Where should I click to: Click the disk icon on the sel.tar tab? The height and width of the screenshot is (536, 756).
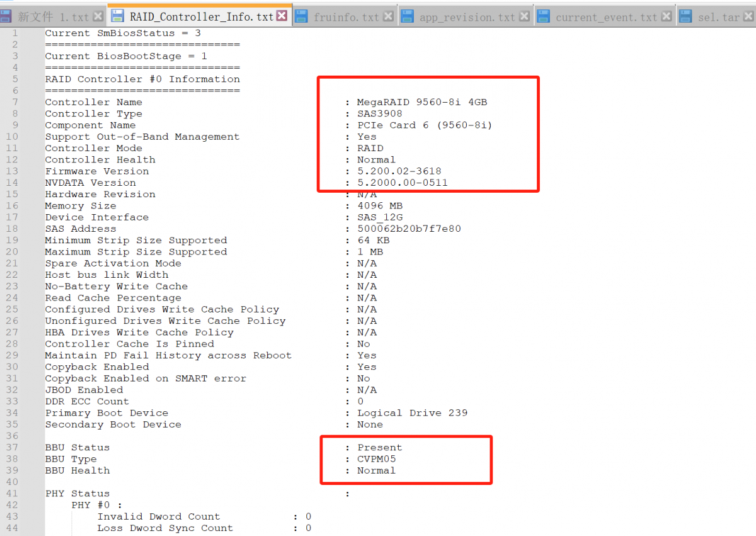coord(685,17)
